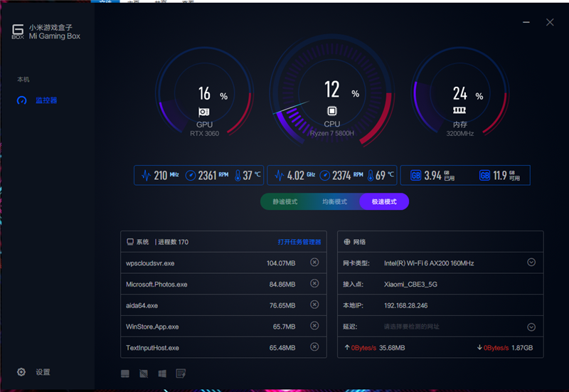This screenshot has width=569, height=392.
Task: Click the GPU thermometer icon
Action: pos(238,176)
